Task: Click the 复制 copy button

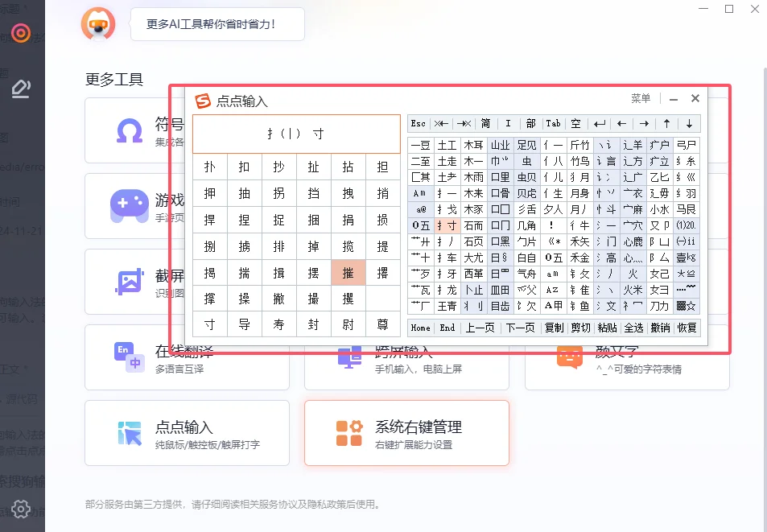Action: point(554,328)
